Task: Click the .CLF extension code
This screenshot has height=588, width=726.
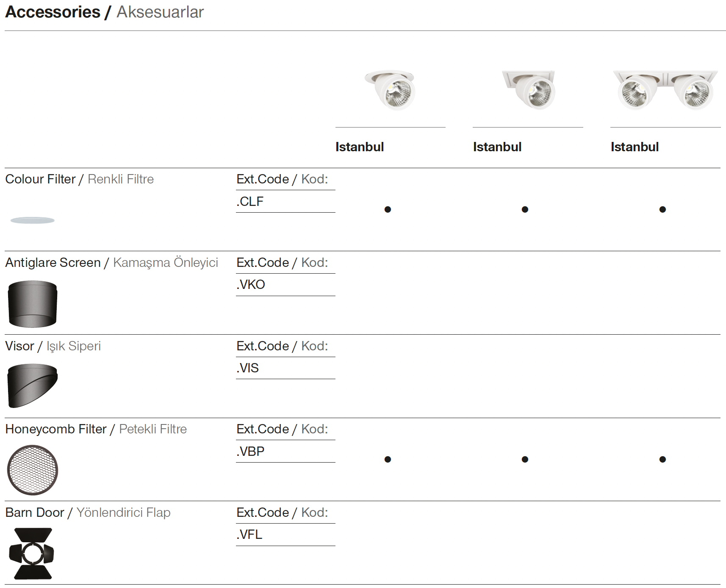Action: pyautogui.click(x=250, y=201)
